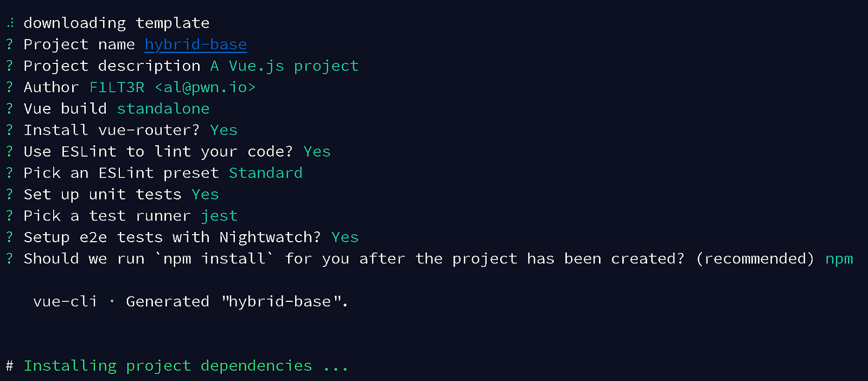Click the A Vue.js project description text
Viewport: 868px width, 381px height.
pos(285,66)
